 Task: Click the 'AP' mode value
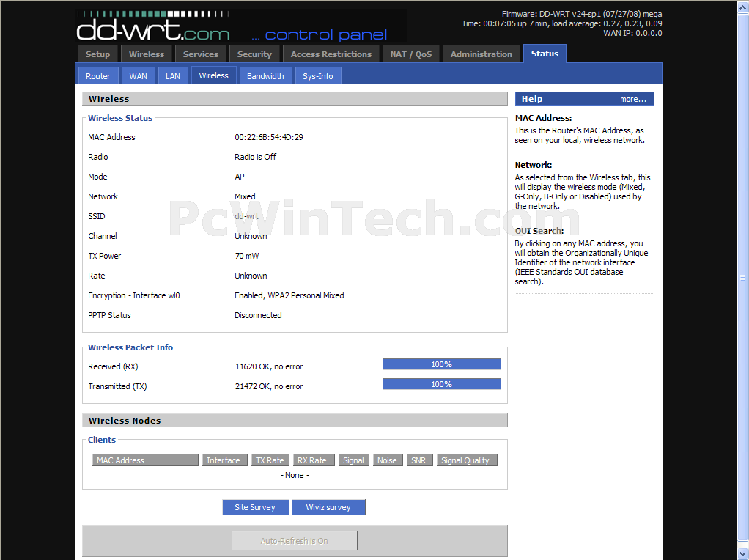pyautogui.click(x=240, y=177)
